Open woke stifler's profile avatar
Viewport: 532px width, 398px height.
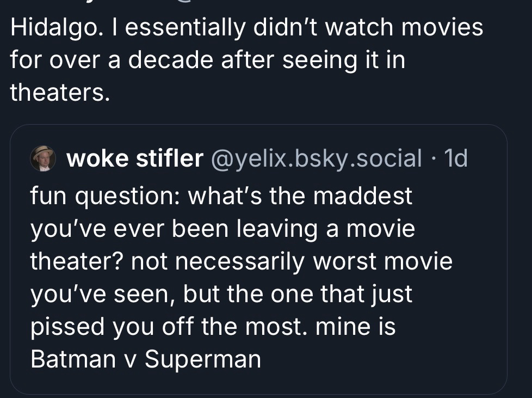coord(42,158)
